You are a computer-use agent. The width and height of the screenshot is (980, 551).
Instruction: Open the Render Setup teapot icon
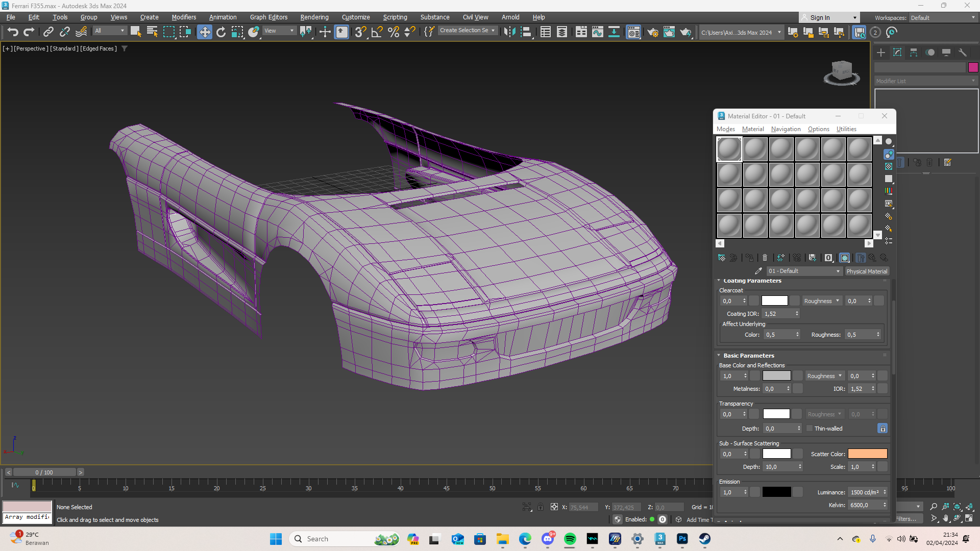pyautogui.click(x=652, y=32)
